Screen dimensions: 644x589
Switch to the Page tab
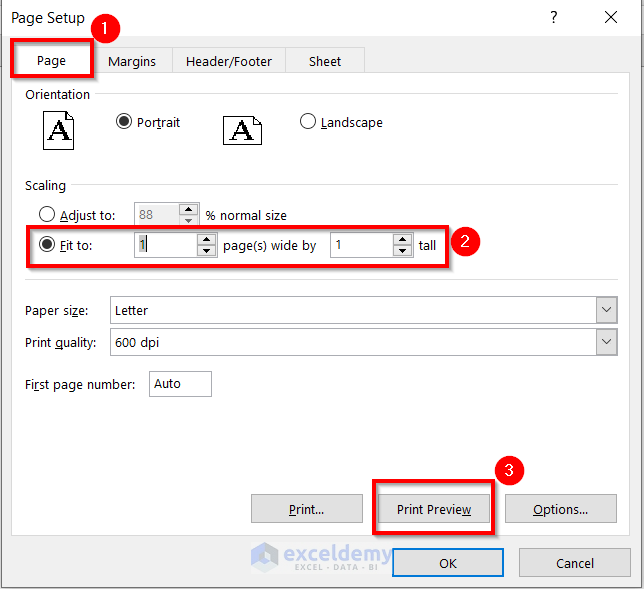click(51, 60)
